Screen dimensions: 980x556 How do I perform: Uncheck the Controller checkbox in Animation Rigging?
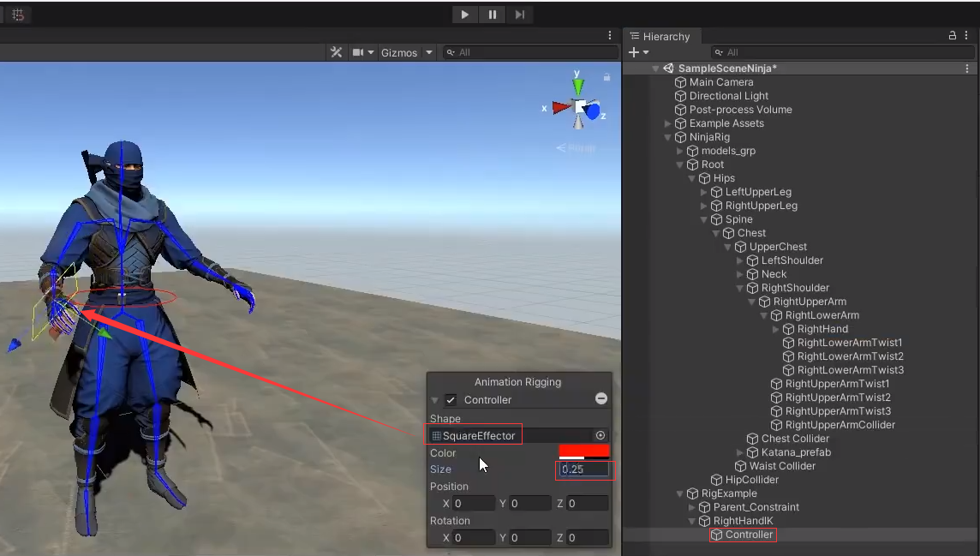pyautogui.click(x=451, y=400)
